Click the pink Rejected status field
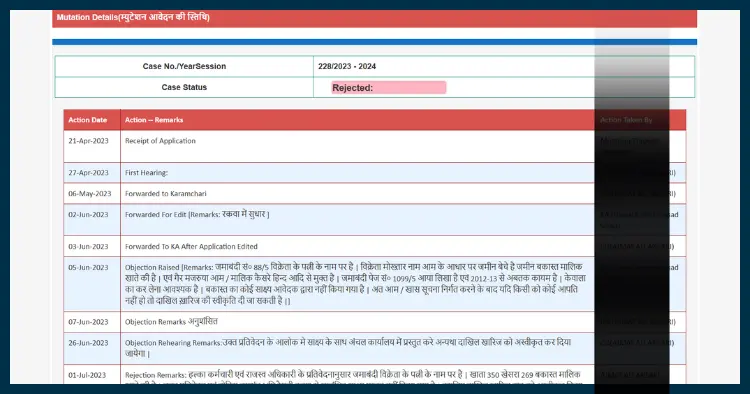The width and height of the screenshot is (750, 394). [389, 88]
